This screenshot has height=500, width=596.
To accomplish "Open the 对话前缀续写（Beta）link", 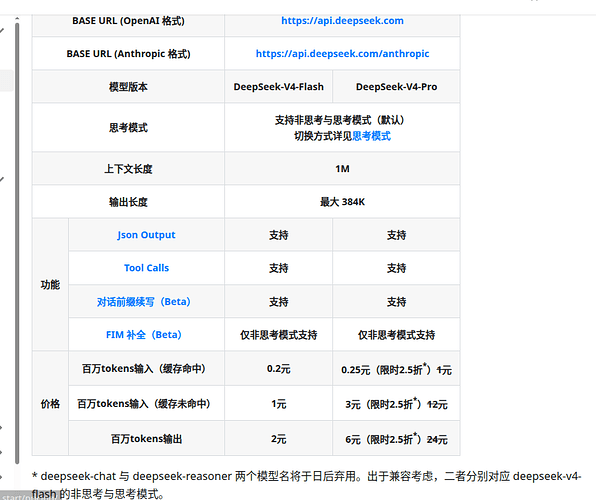I will pos(143,302).
